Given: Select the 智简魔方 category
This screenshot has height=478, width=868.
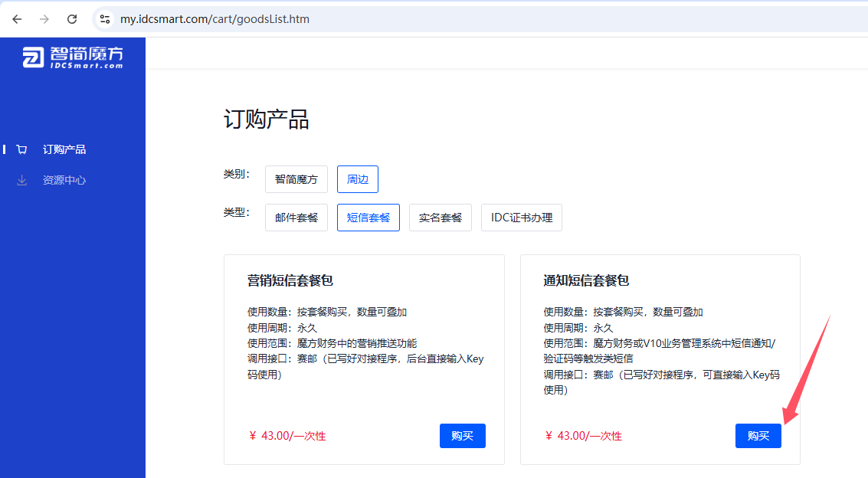Looking at the screenshot, I should [296, 179].
